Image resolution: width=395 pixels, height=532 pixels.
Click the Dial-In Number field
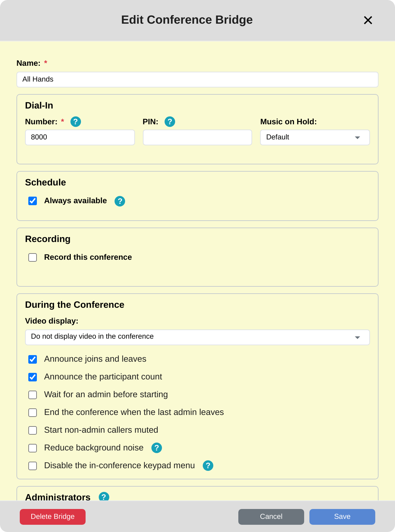[80, 137]
